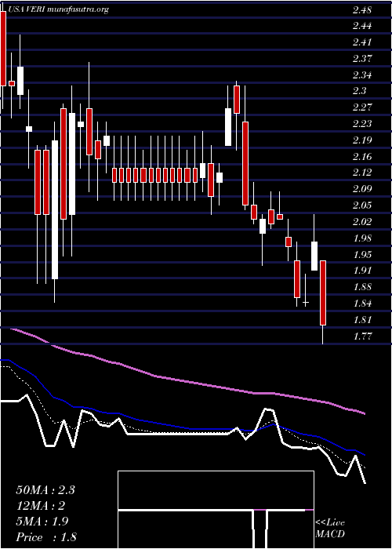Click the 2.3 price axis label
The height and width of the screenshot is (549, 392).
tap(359, 91)
